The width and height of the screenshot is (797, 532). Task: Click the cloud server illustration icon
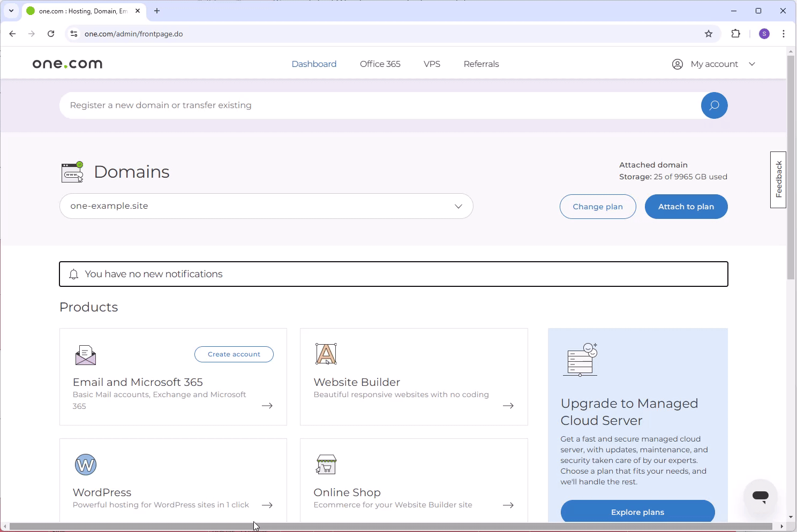pyautogui.click(x=581, y=360)
